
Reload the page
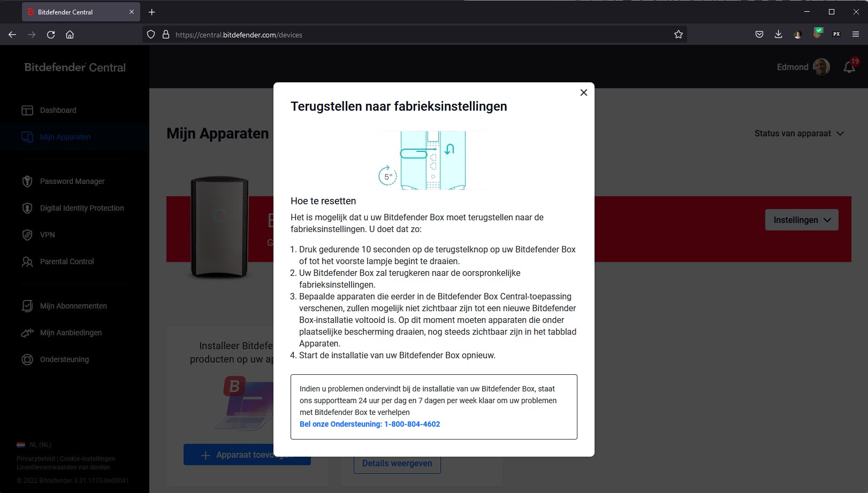[x=51, y=35]
